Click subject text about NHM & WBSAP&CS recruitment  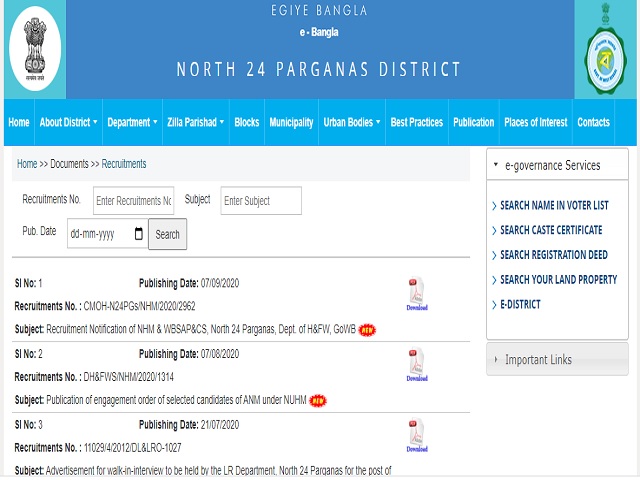click(x=201, y=329)
